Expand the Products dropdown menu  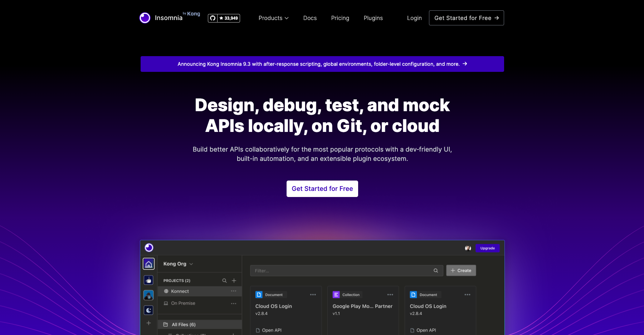tap(273, 18)
